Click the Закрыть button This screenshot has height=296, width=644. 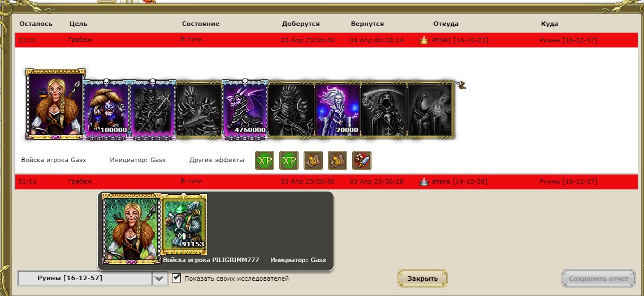[422, 278]
